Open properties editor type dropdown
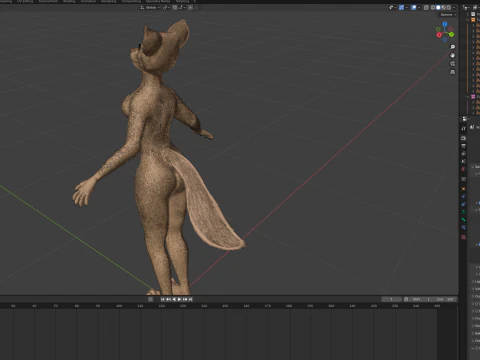Viewport: 480px width, 360px height. click(x=465, y=119)
